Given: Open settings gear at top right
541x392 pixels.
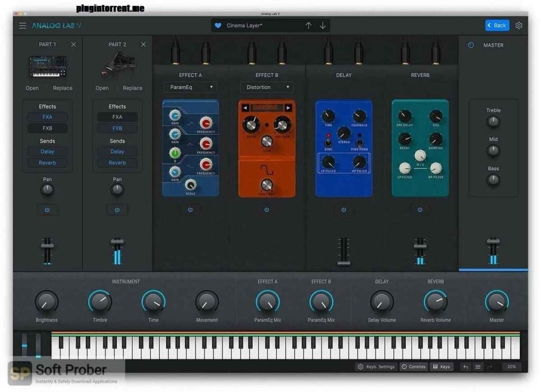Looking at the screenshot, I should 519,25.
